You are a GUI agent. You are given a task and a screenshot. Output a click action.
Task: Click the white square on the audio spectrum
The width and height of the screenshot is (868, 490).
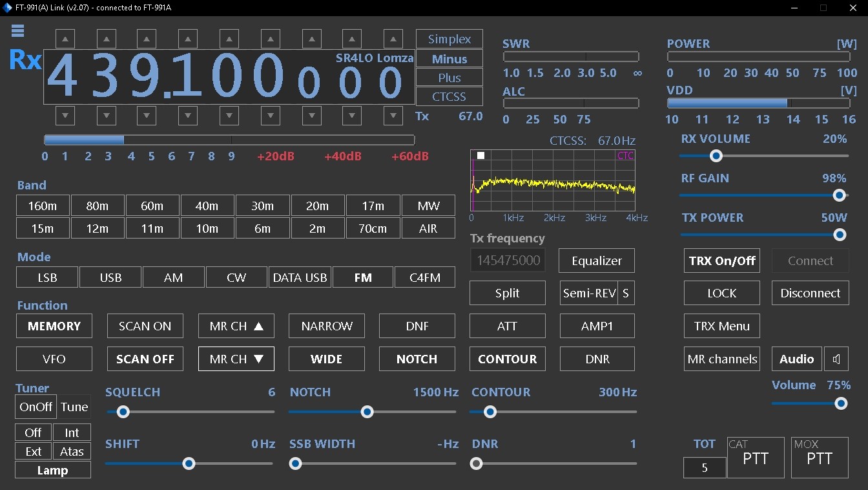click(x=480, y=156)
